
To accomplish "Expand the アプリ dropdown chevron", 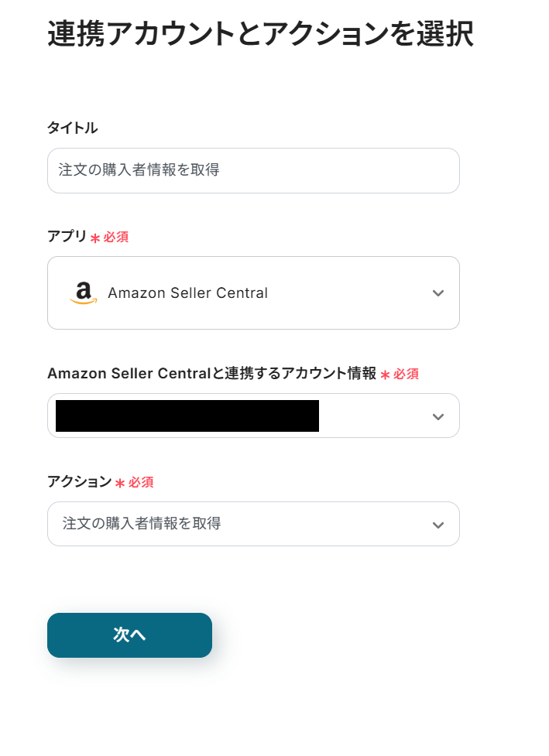I will (438, 293).
